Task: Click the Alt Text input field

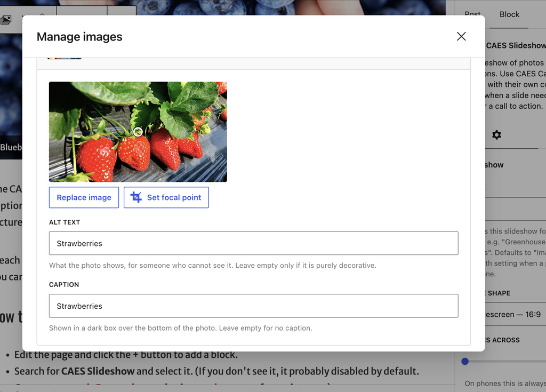Action: (x=253, y=243)
